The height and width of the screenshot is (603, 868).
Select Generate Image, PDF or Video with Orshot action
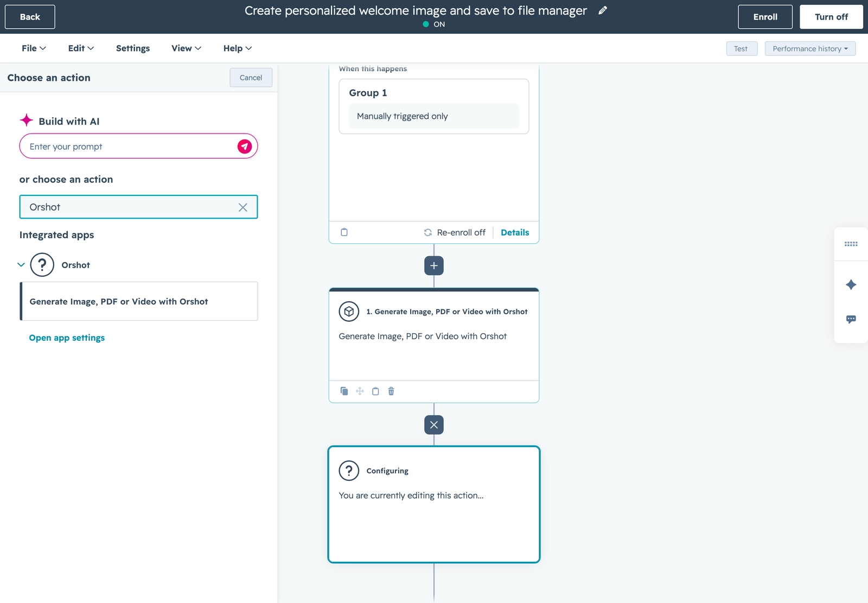pyautogui.click(x=139, y=301)
